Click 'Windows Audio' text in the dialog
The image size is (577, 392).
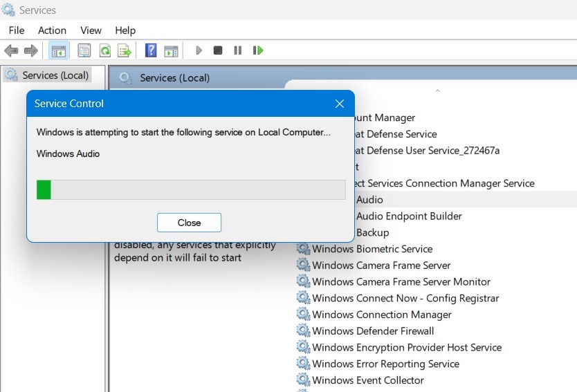pyautogui.click(x=68, y=153)
